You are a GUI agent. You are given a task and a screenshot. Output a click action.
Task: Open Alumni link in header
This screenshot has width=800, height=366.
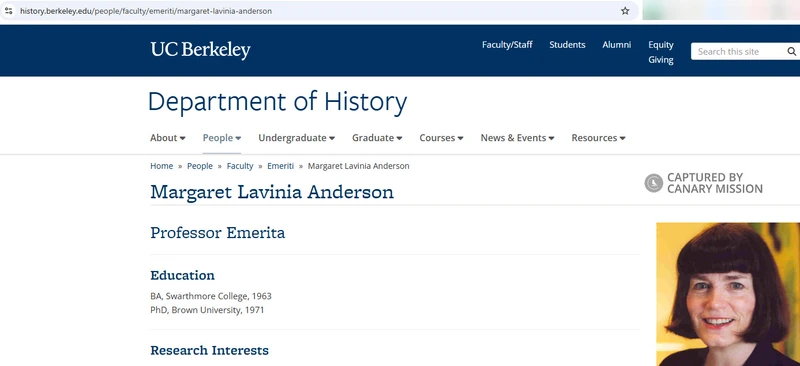point(616,45)
